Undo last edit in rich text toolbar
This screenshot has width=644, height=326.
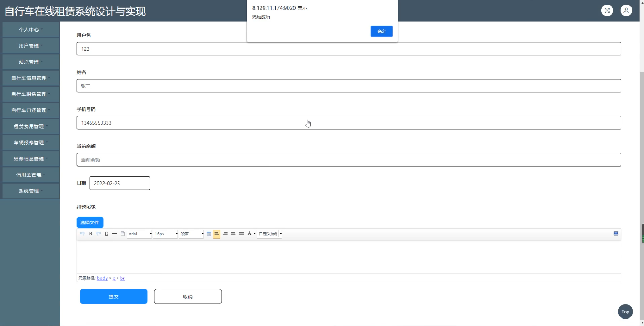(83, 234)
